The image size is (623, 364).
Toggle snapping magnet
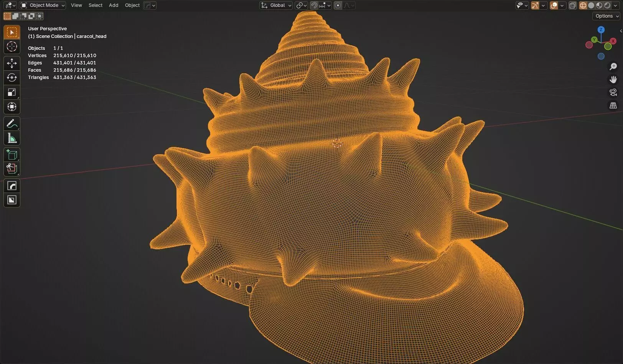(x=314, y=5)
